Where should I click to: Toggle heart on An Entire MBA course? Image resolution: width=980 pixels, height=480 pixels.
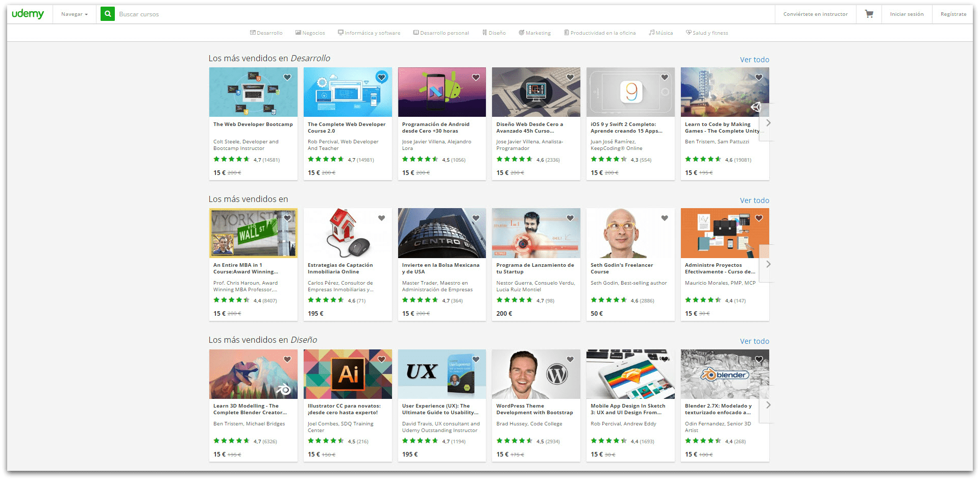(x=287, y=218)
